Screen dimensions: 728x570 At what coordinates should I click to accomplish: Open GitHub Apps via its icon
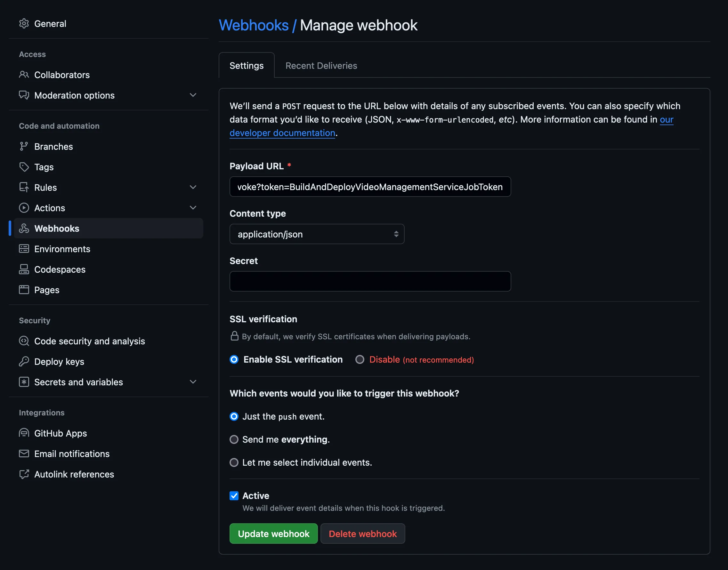[x=24, y=433]
